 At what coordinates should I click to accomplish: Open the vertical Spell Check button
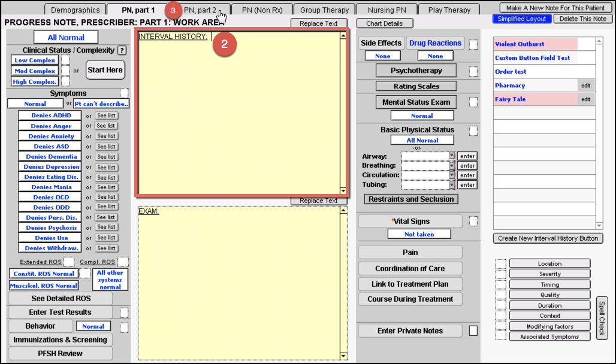(602, 318)
